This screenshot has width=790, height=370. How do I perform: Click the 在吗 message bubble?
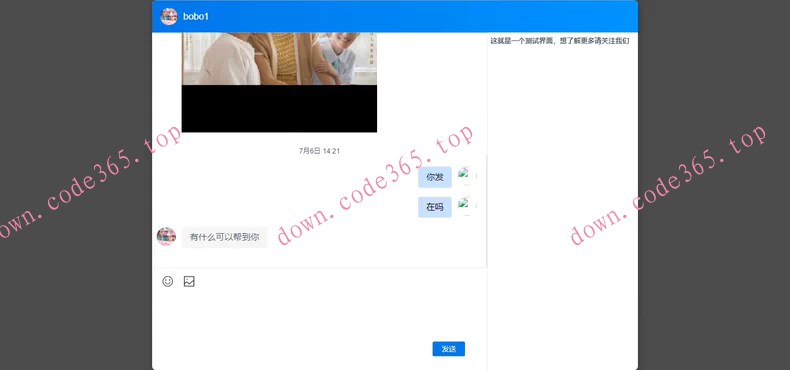[435, 207]
